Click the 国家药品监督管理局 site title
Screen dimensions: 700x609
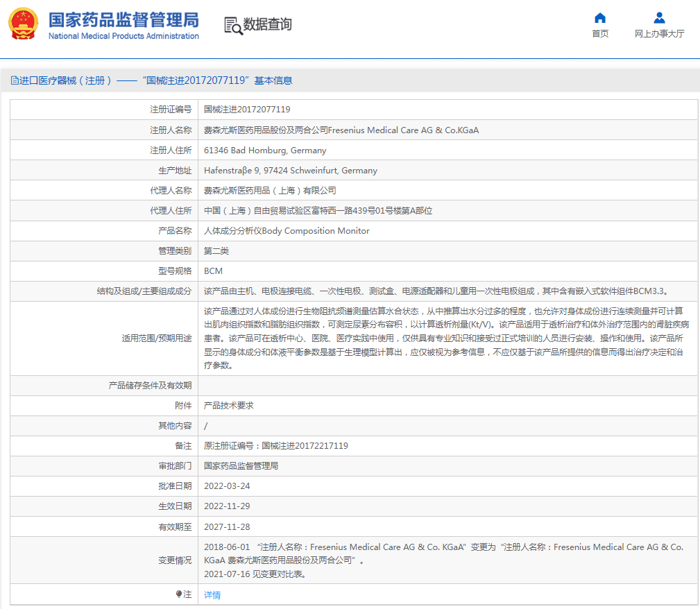pos(123,19)
